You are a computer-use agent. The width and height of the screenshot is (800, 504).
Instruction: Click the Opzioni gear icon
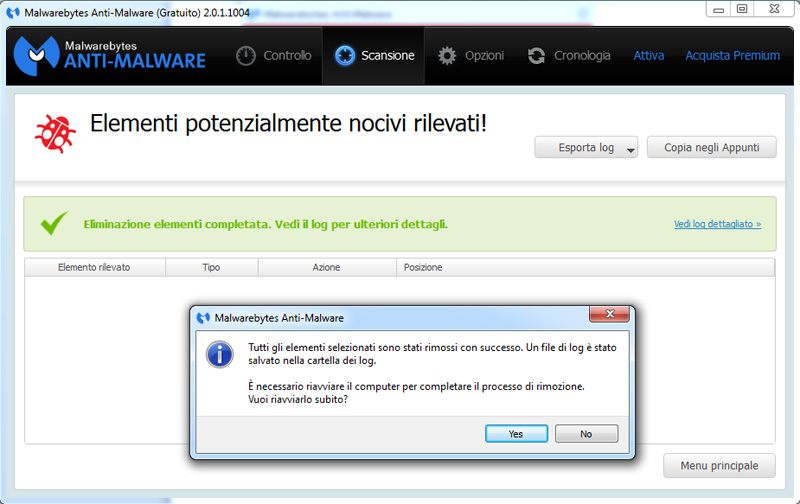coord(447,56)
